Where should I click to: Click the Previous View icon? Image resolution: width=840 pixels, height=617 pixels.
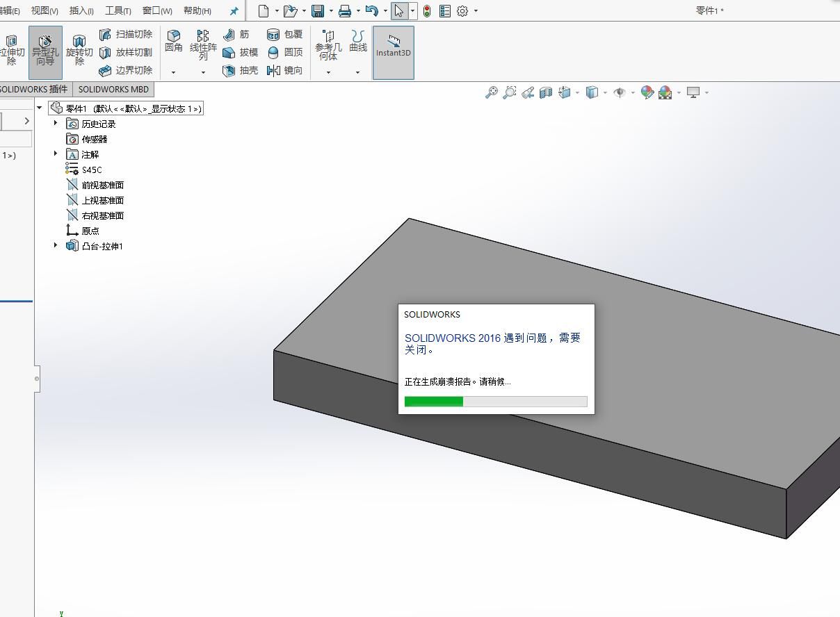point(528,92)
